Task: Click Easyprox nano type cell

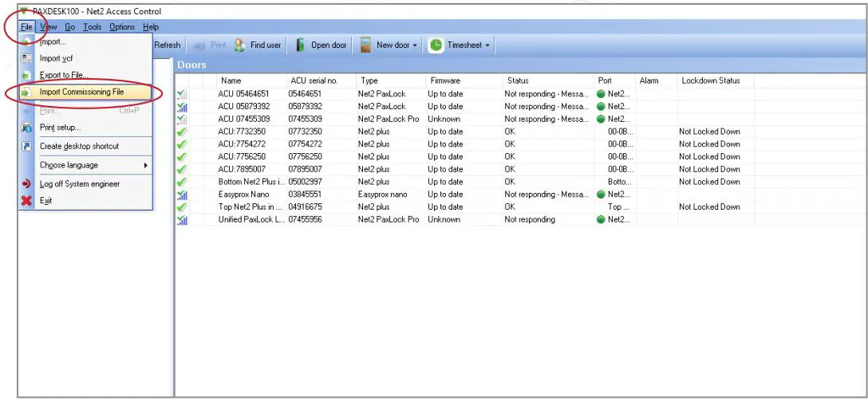Action: pos(382,195)
